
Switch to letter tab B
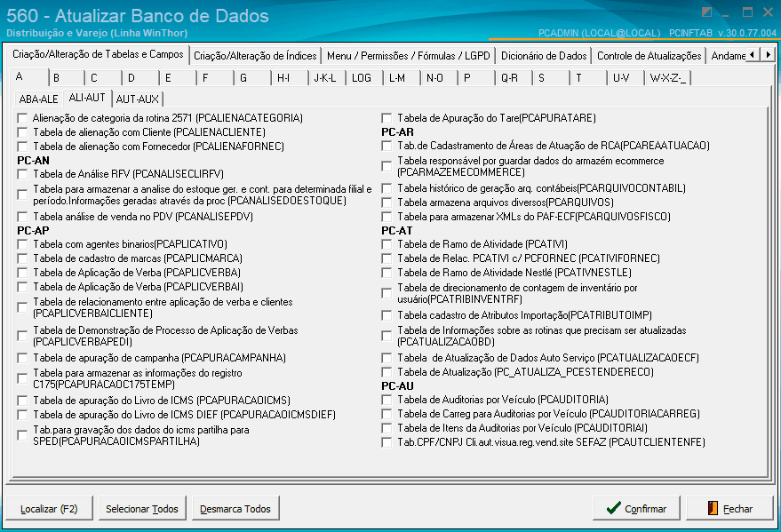[67, 78]
